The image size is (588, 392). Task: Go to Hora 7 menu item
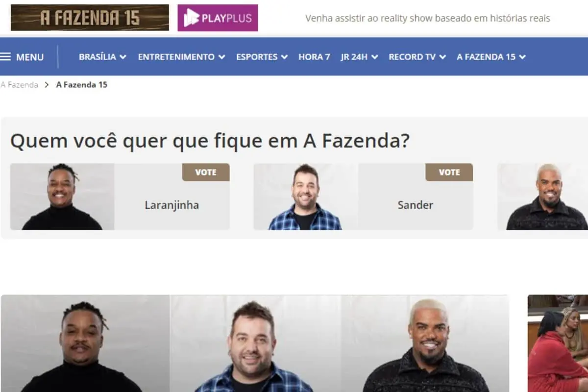pos(314,57)
